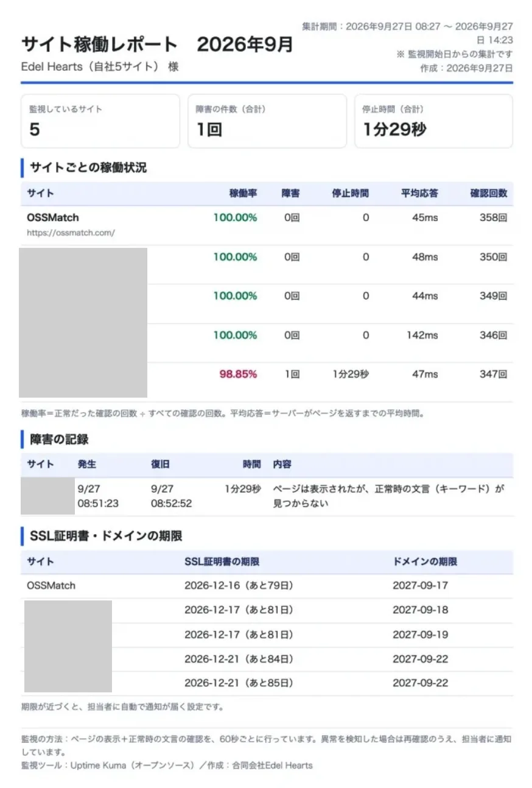Image resolution: width=532 pixels, height=788 pixels.
Task: Select the recovery time 9/27 08:52:52
Action: [172, 496]
